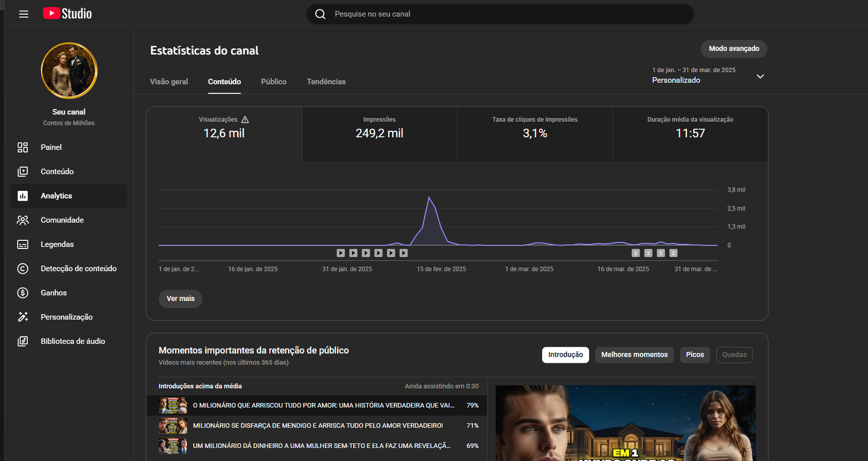Open Painel dashboard icon in sidebar
The height and width of the screenshot is (461, 868).
(23, 148)
